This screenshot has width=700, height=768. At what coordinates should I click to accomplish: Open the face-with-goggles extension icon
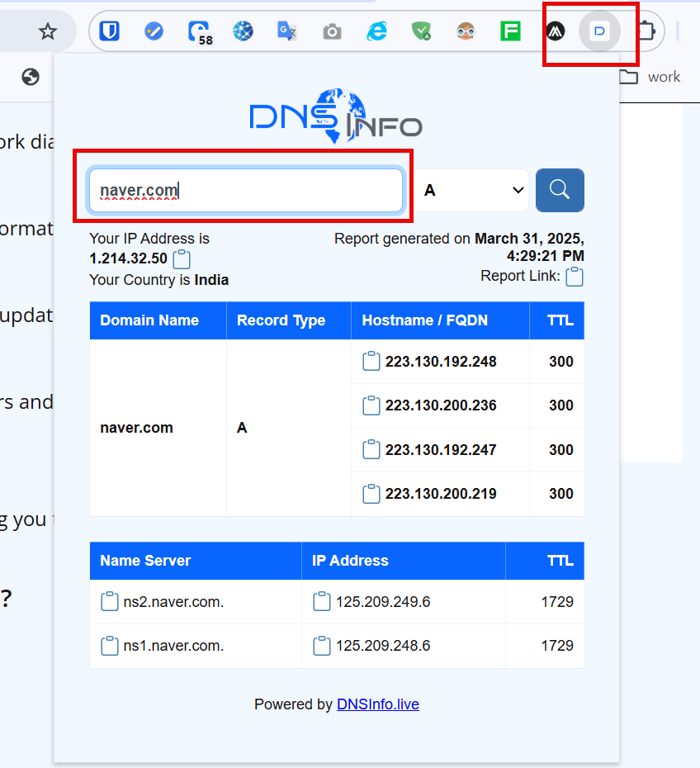pyautogui.click(x=466, y=31)
